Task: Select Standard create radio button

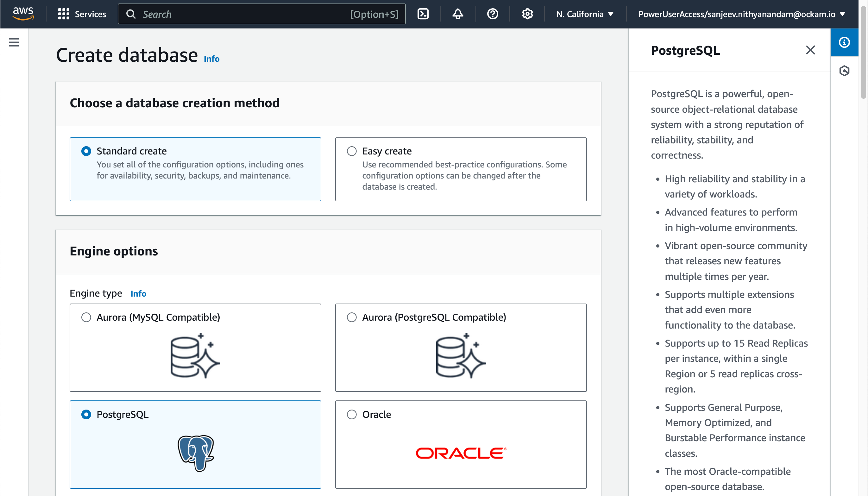Action: [x=86, y=151]
